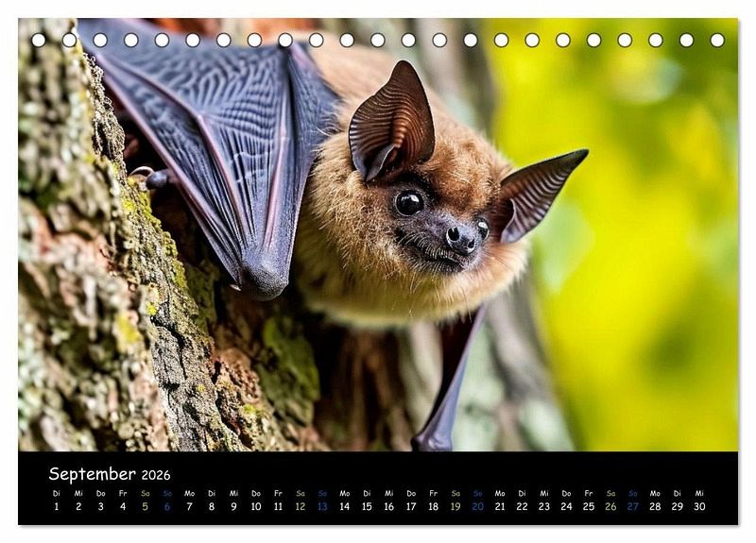Click the first binding hole at top left

pos(39,41)
